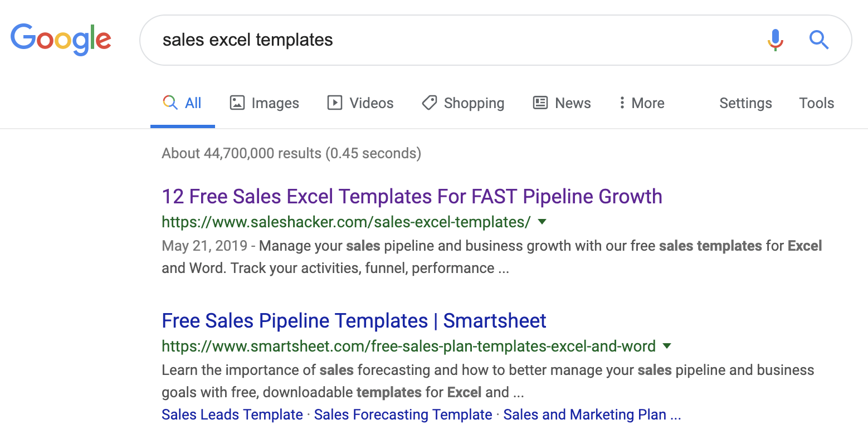This screenshot has width=868, height=434.
Task: Click the Google logo
Action: click(61, 39)
